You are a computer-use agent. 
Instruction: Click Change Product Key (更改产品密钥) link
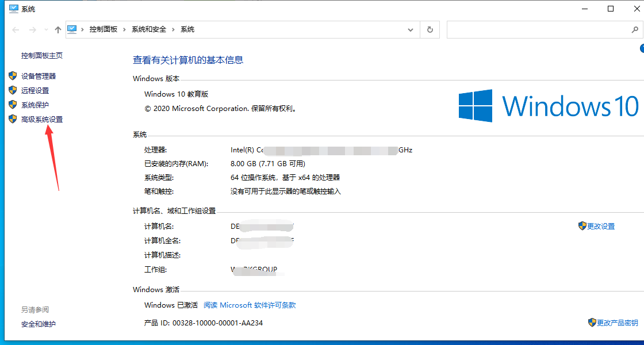(618, 323)
